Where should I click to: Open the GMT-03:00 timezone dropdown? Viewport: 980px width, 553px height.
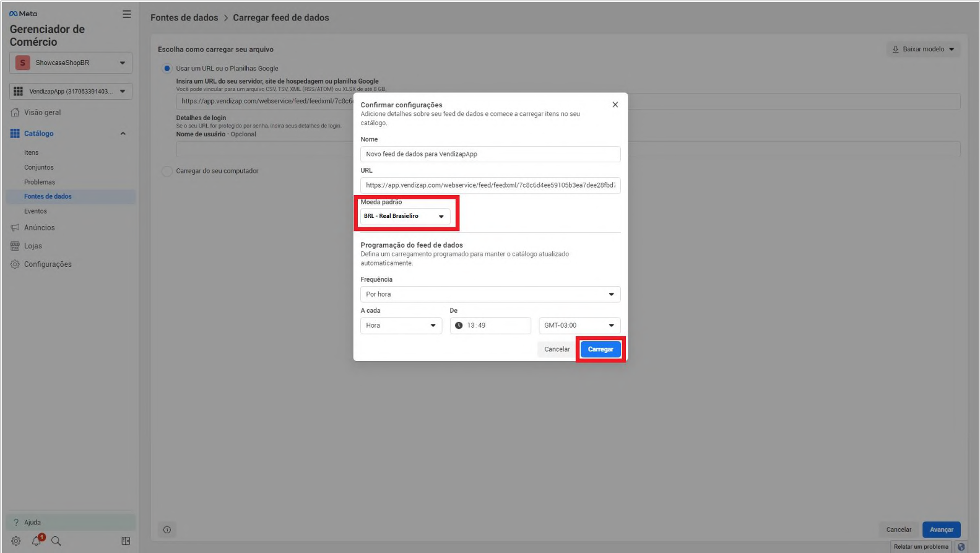579,326
